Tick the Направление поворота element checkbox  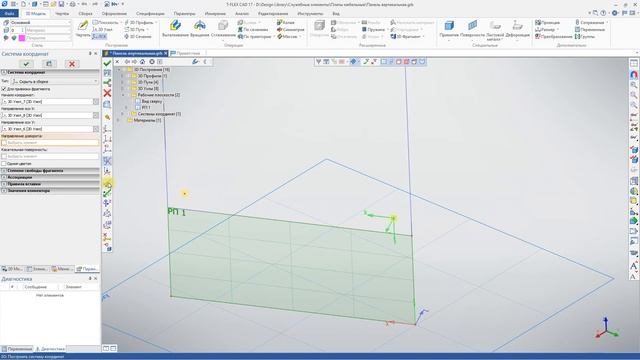(x=4, y=142)
